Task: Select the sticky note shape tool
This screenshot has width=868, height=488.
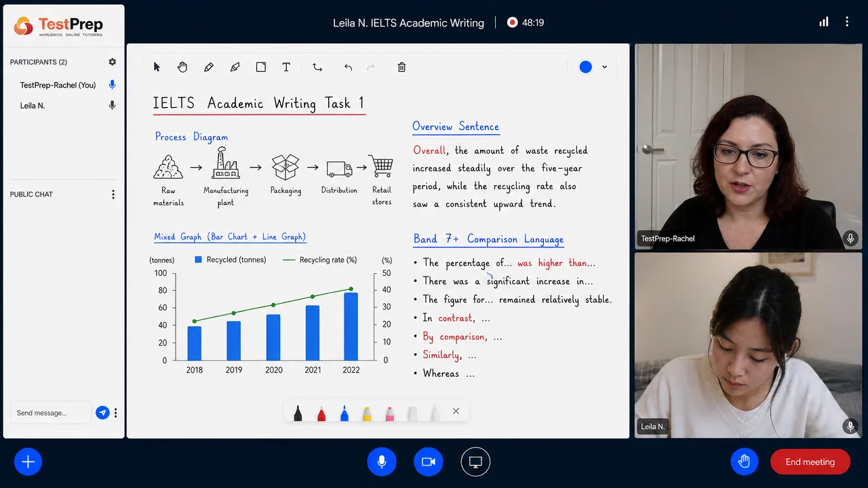Action: coord(261,67)
